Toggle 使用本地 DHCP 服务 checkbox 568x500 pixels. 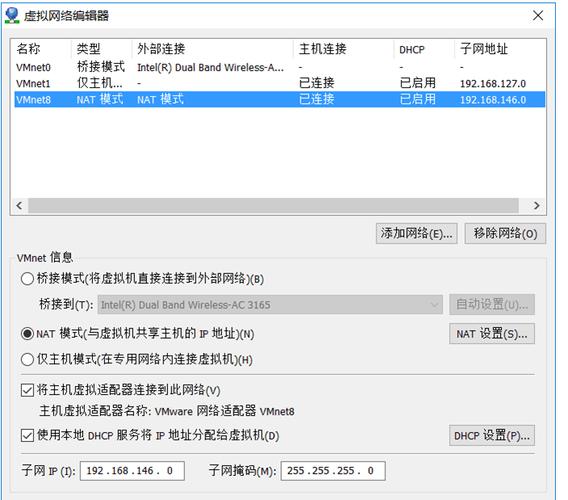pyautogui.click(x=28, y=435)
